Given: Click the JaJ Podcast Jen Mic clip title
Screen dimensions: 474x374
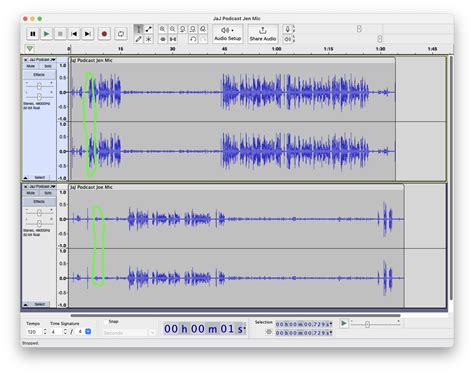Looking at the screenshot, I should click(x=91, y=60).
